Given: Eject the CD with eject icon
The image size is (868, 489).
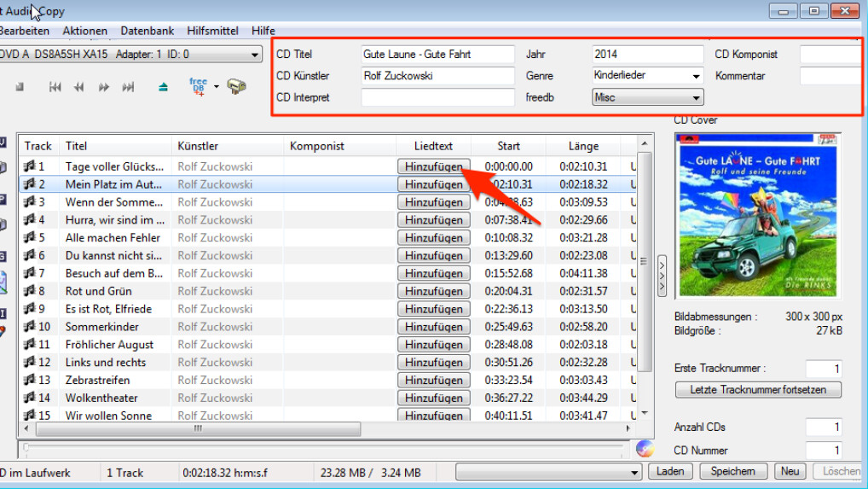Looking at the screenshot, I should pos(163,87).
